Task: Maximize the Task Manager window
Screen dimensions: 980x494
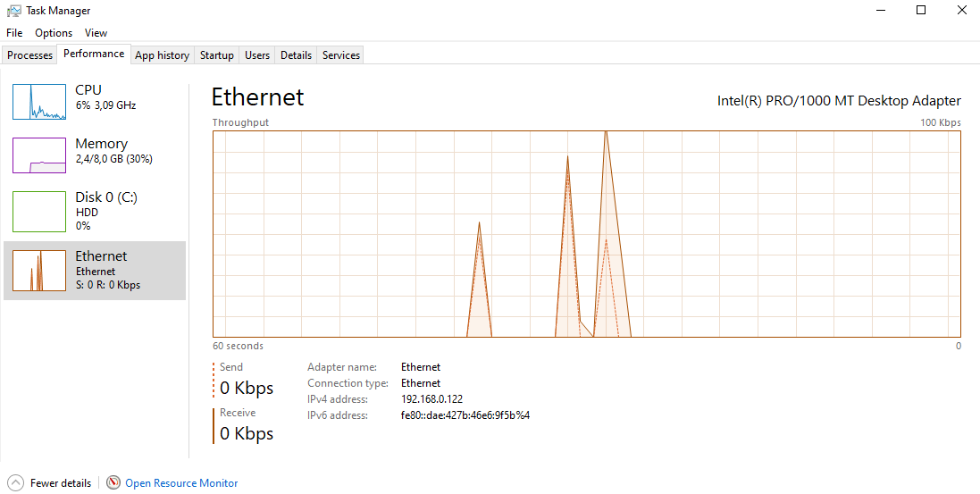Action: 921,11
